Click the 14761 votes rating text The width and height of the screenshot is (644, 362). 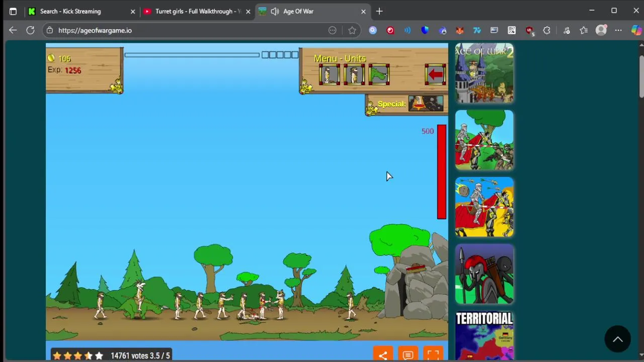(140, 355)
